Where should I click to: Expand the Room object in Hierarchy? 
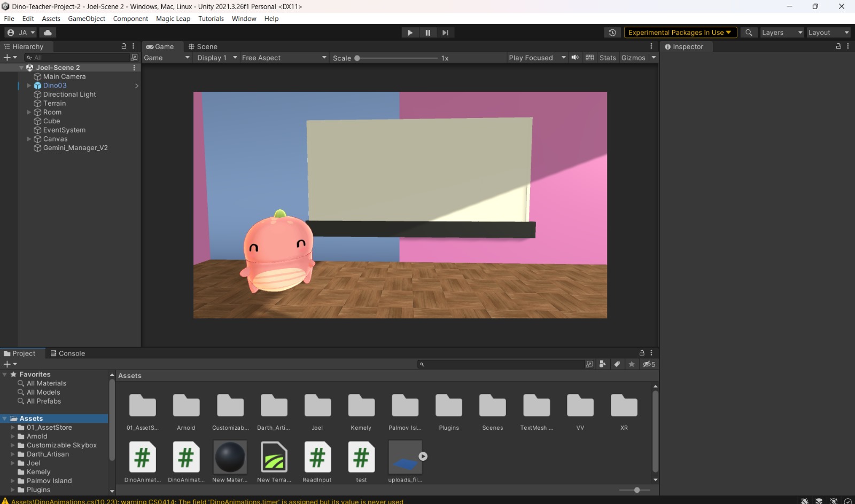(29, 112)
